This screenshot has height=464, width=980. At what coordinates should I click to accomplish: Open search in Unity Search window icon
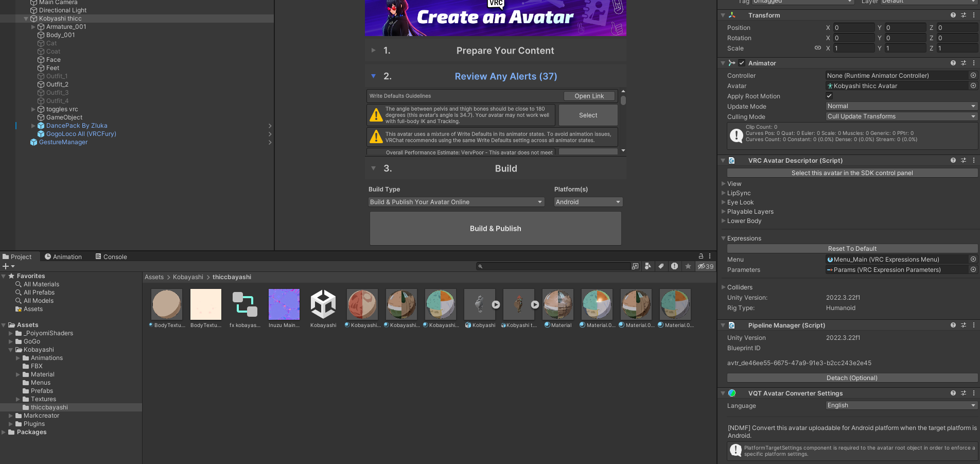[635, 266]
